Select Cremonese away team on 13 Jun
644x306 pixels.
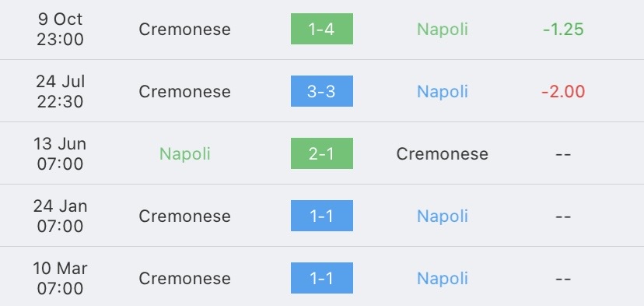(443, 154)
